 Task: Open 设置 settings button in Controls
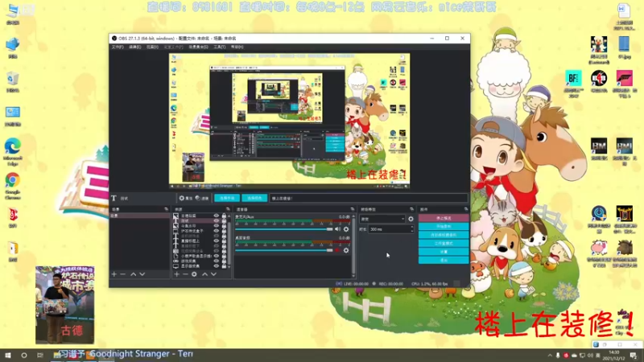coord(444,252)
